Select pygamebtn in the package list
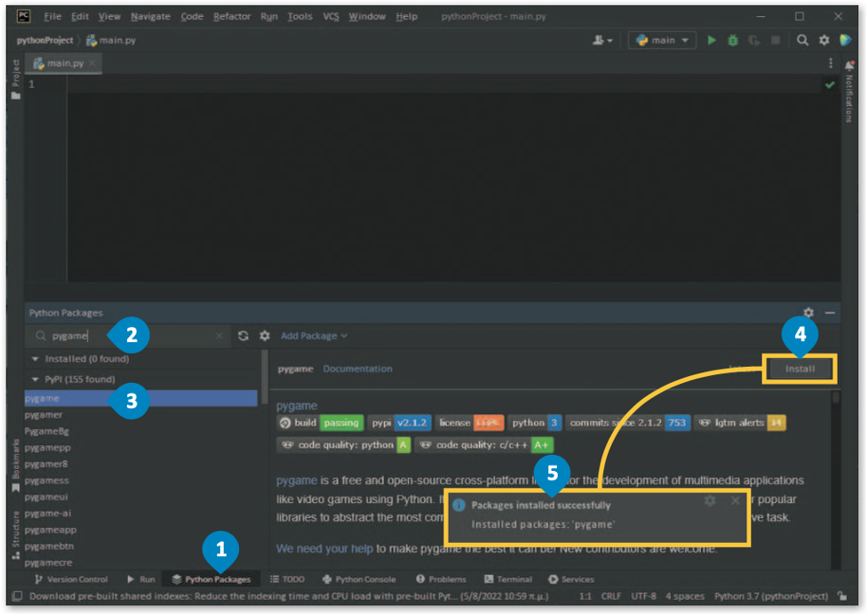The image size is (868, 614). 140,546
